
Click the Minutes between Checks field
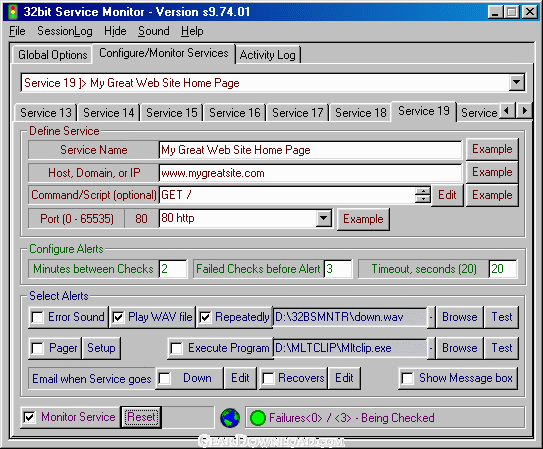click(173, 269)
